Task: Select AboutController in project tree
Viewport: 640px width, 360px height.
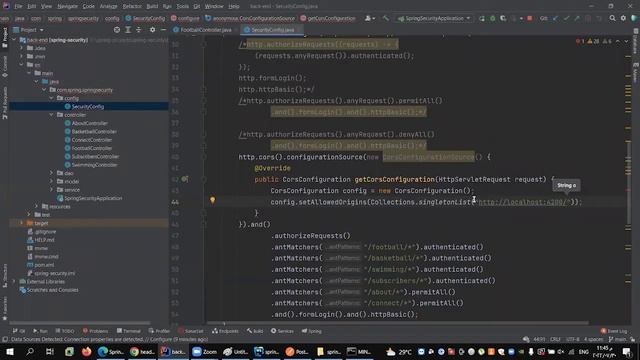Action: click(90, 123)
